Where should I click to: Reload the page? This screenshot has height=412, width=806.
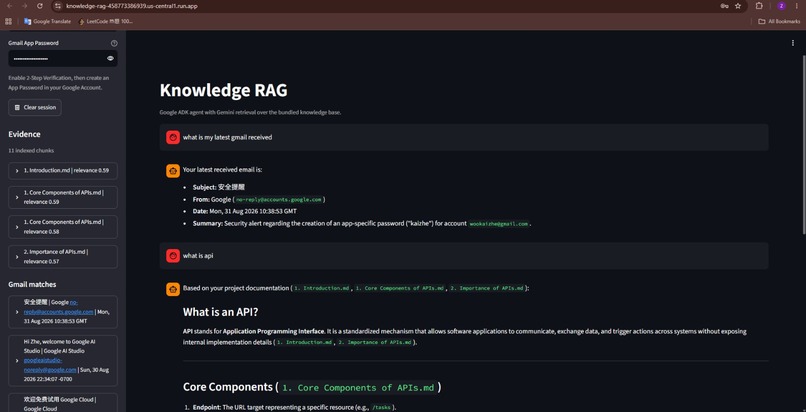pos(40,6)
